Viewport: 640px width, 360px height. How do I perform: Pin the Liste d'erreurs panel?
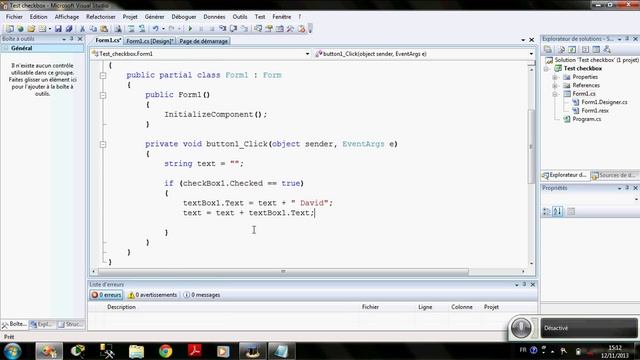[x=524, y=284]
